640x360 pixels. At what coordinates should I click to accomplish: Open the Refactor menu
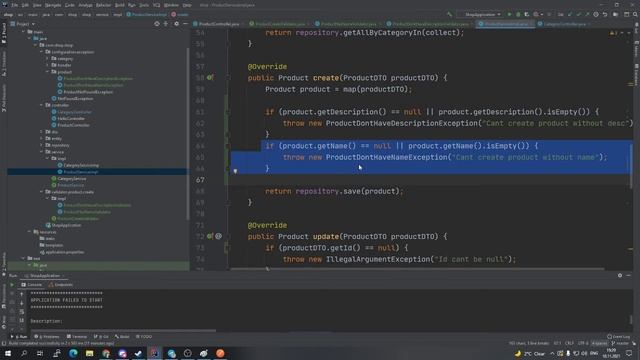tap(103, 5)
